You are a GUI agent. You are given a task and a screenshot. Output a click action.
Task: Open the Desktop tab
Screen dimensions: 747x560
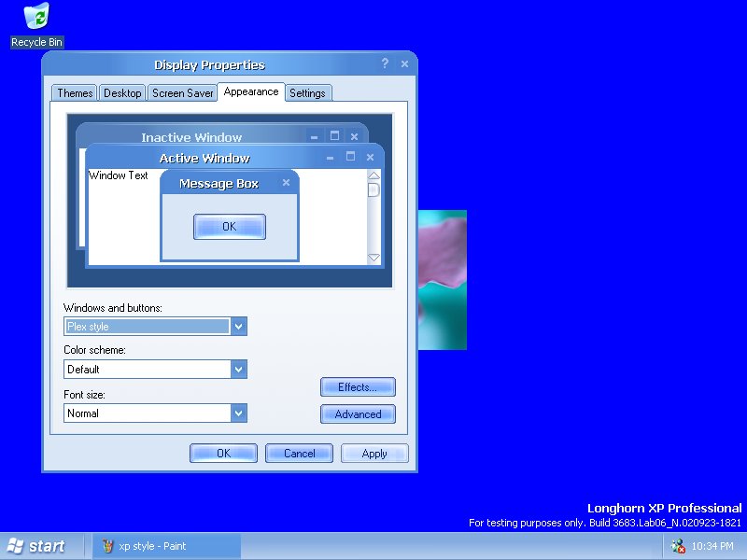click(x=122, y=93)
